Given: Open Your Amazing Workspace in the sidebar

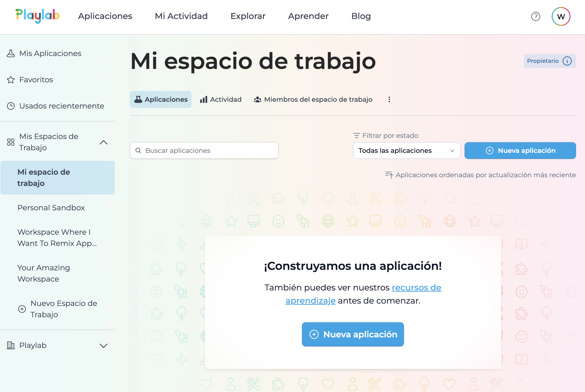Looking at the screenshot, I should coord(44,273).
